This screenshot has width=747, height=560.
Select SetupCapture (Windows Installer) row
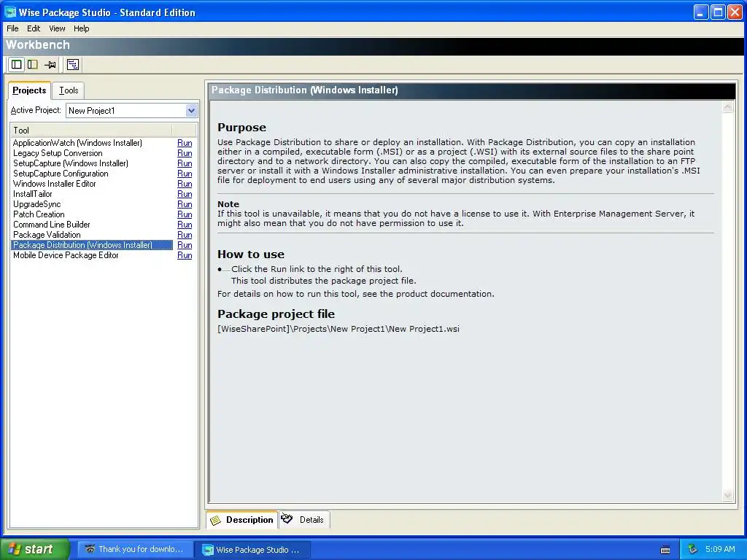coord(91,163)
